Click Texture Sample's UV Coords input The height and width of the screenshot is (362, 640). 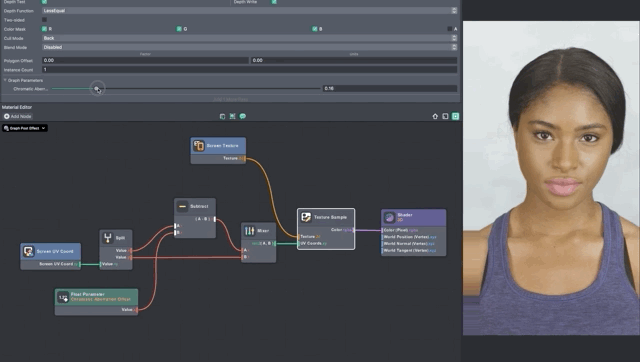click(299, 244)
